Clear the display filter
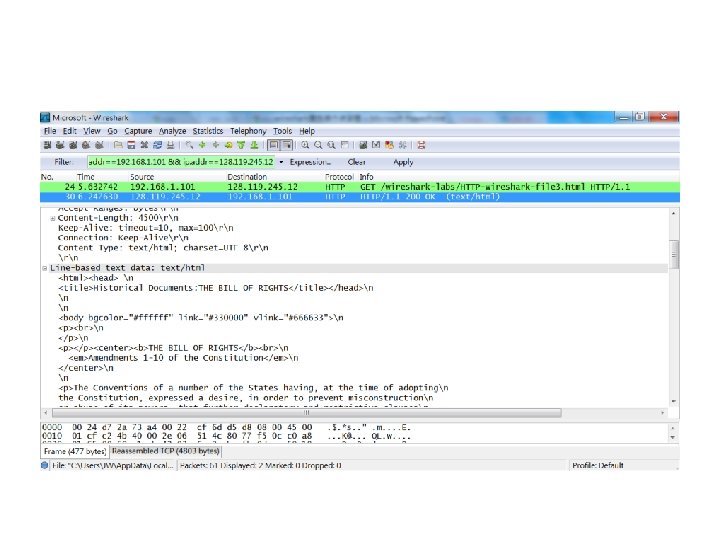The image size is (720, 540). tap(356, 162)
